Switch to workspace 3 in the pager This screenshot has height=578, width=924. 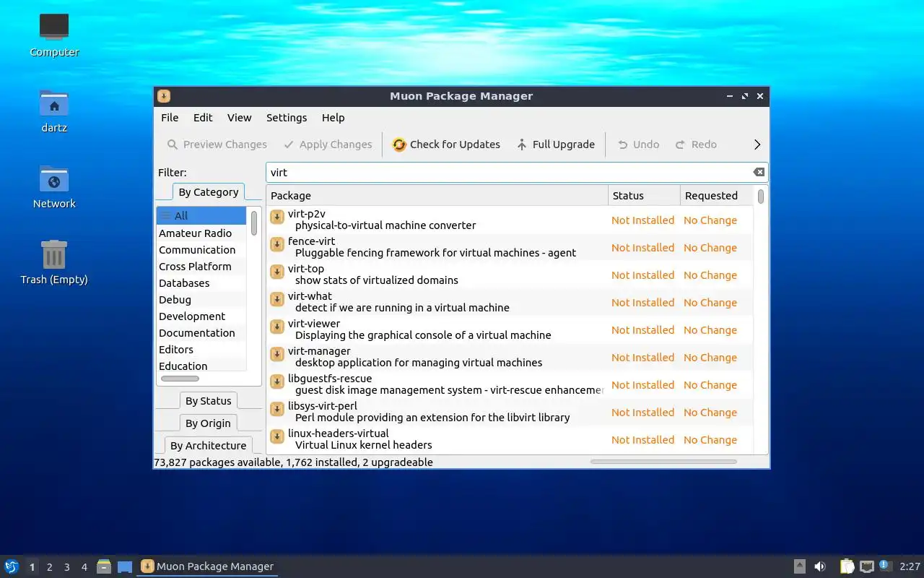tap(66, 567)
